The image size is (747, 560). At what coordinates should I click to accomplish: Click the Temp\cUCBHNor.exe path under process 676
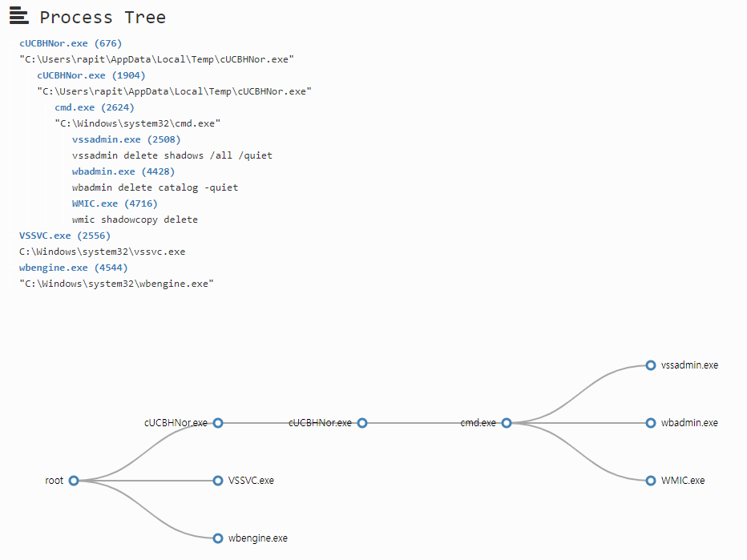point(156,59)
